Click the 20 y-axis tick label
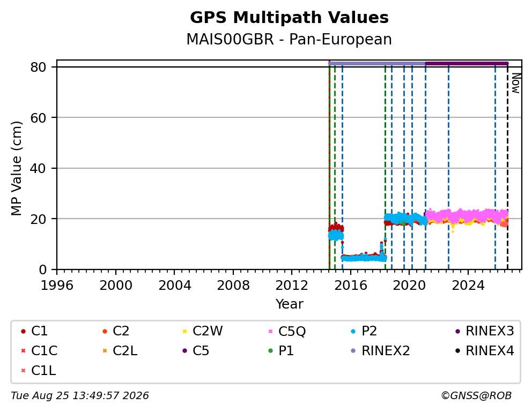The height and width of the screenshot is (412, 532). pos(38,219)
